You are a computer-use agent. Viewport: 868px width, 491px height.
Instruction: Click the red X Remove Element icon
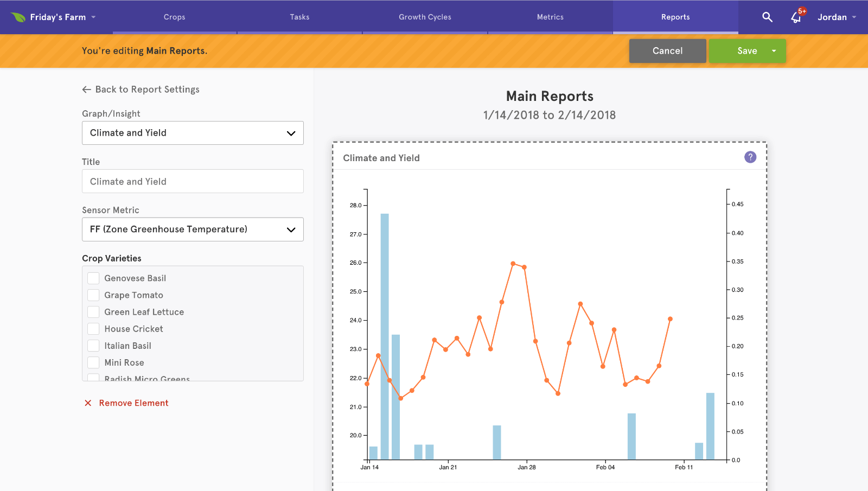tap(88, 403)
